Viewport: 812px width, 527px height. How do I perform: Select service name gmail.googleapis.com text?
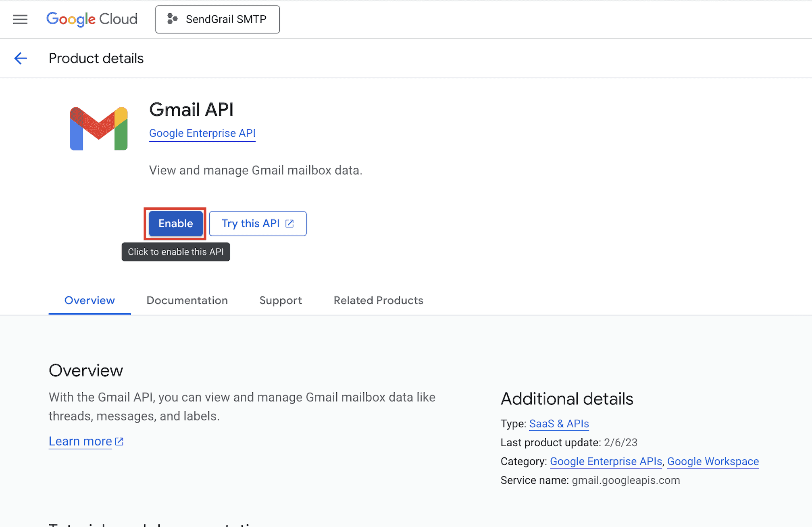click(626, 480)
